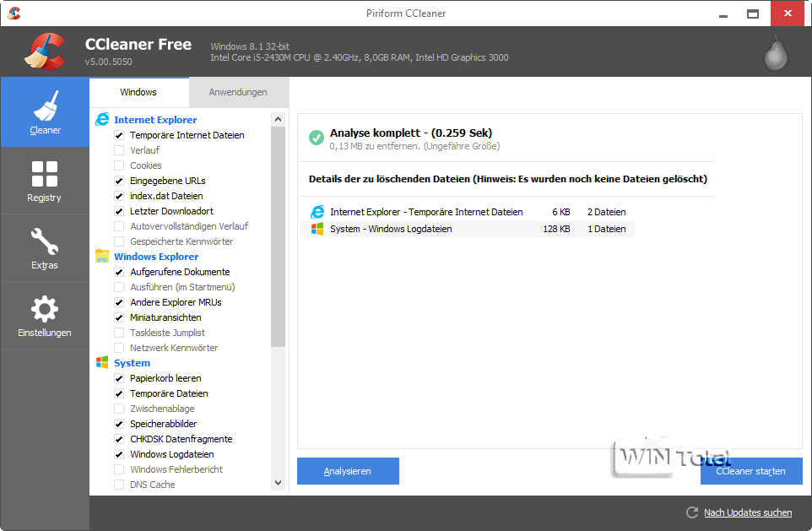
Task: Select the Windows tab
Action: [x=138, y=92]
